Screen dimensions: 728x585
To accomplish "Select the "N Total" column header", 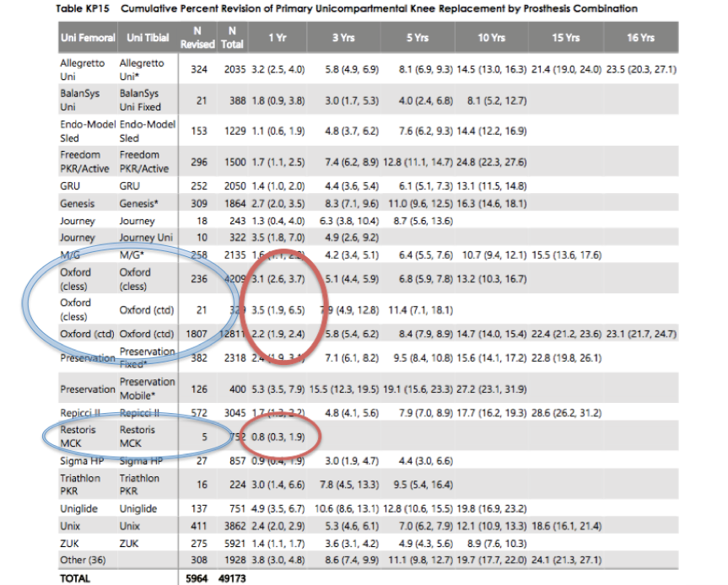I will [x=232, y=38].
